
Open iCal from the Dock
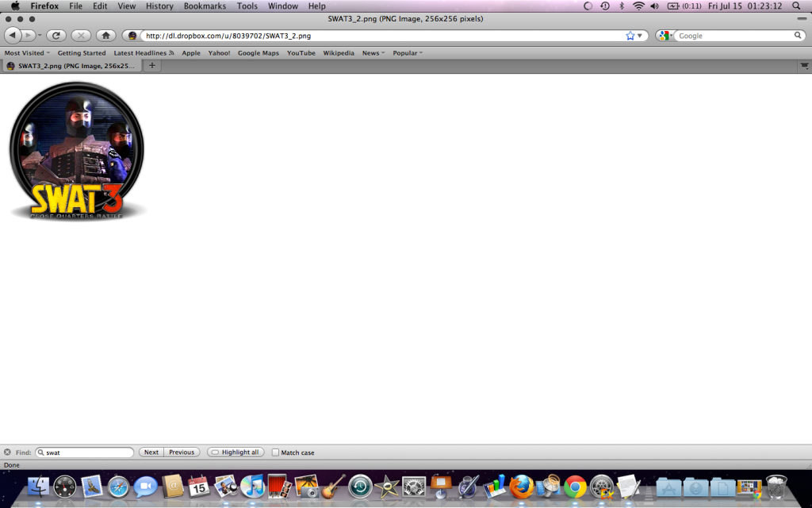click(x=199, y=487)
